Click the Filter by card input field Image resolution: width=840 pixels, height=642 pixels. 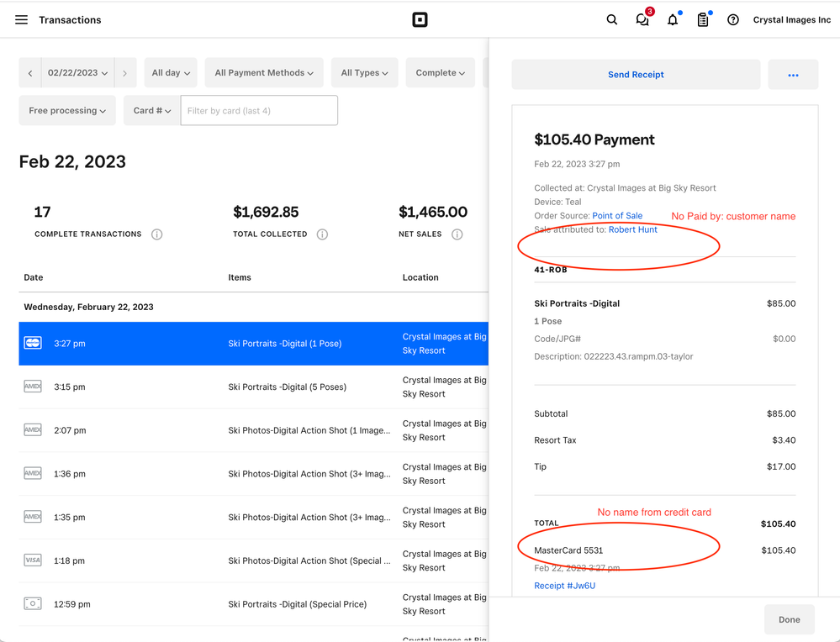(259, 111)
